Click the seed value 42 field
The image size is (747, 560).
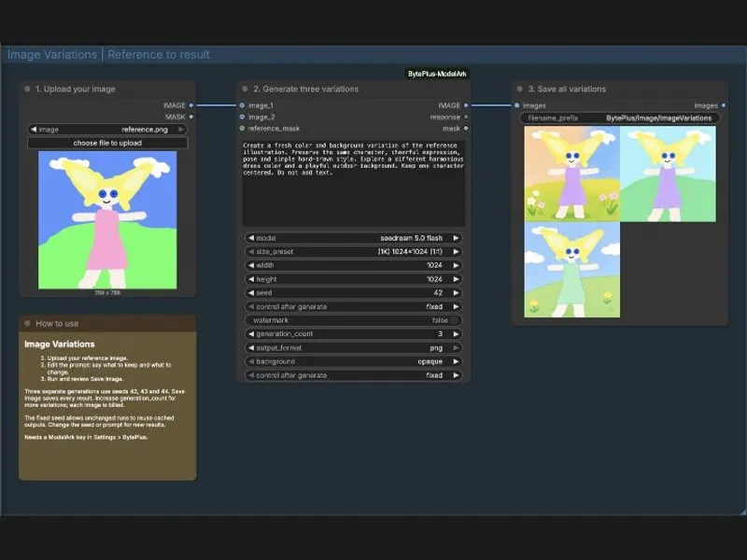tap(438, 293)
